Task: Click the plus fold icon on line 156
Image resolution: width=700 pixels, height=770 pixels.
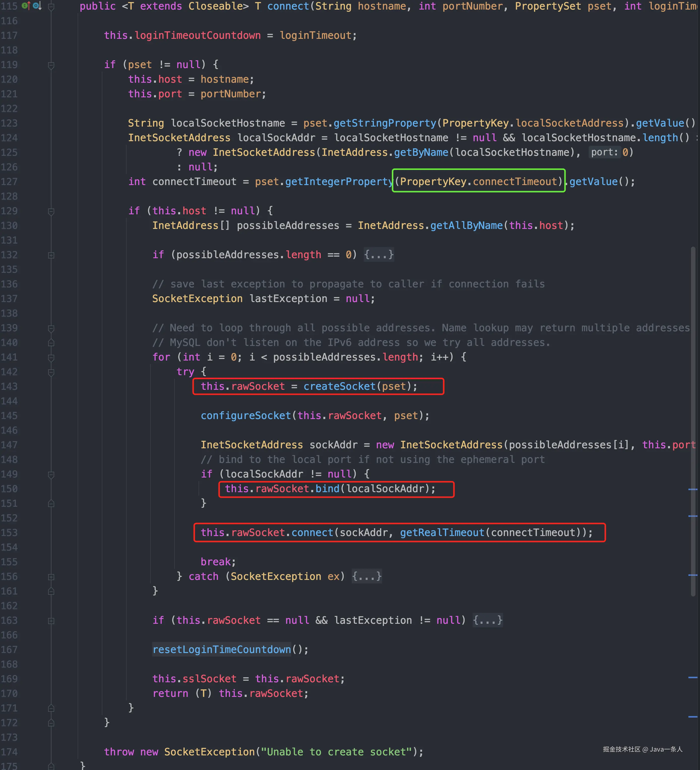Action: pyautogui.click(x=51, y=577)
